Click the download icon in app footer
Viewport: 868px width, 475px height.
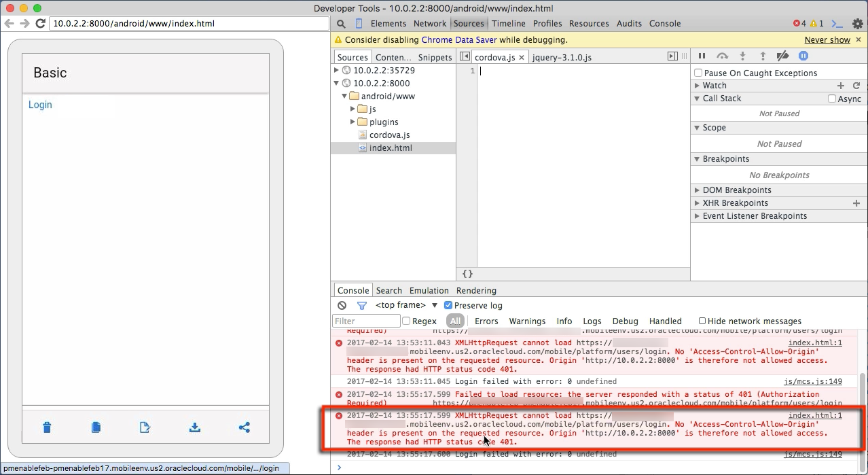click(195, 427)
